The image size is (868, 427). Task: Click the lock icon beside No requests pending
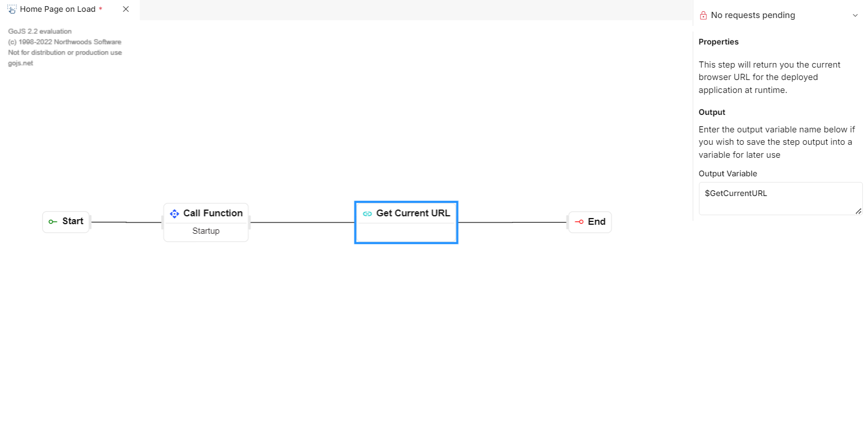click(703, 16)
